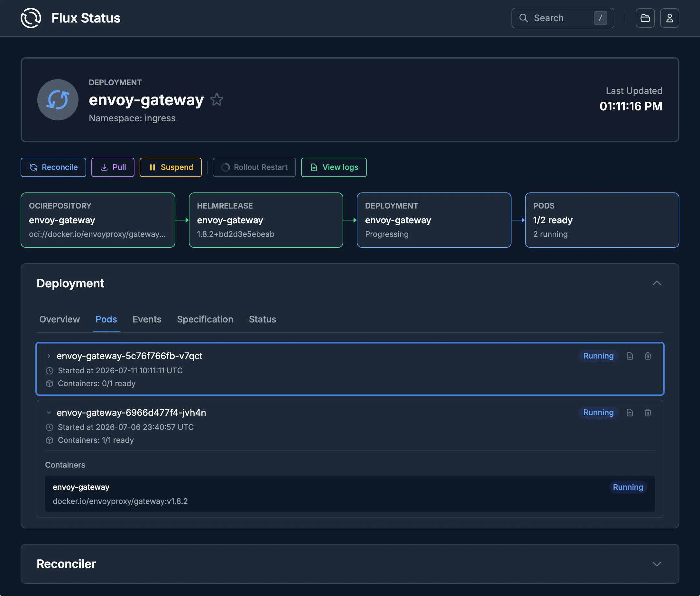This screenshot has height=596, width=700.
Task: Click Containers: 0/1 ready text
Action: coord(96,384)
